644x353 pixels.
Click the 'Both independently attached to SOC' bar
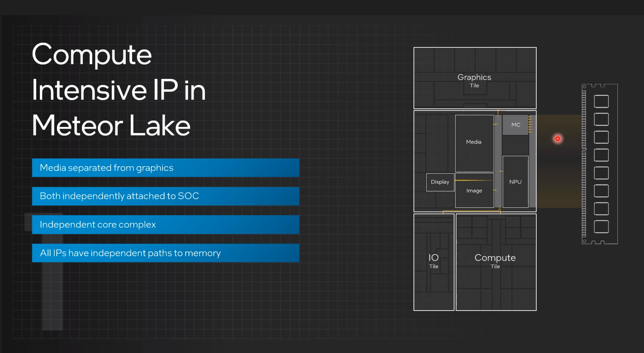pos(165,196)
